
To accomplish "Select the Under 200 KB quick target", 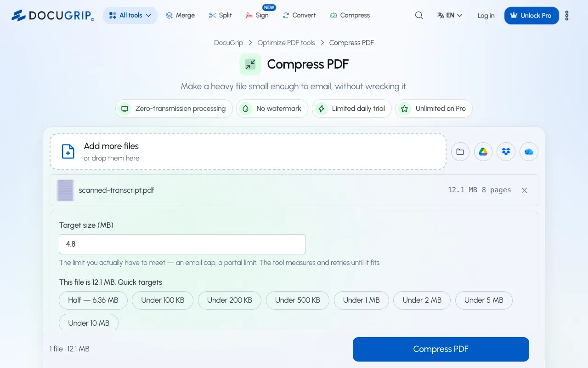I will [230, 300].
